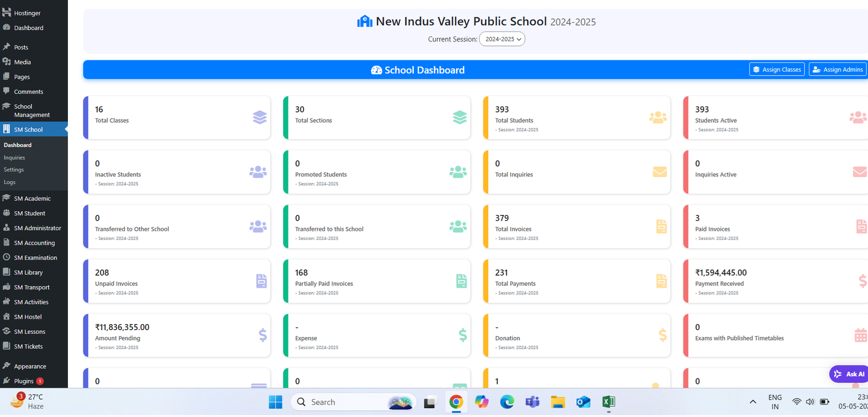Click the Total Sections layers icon

460,117
